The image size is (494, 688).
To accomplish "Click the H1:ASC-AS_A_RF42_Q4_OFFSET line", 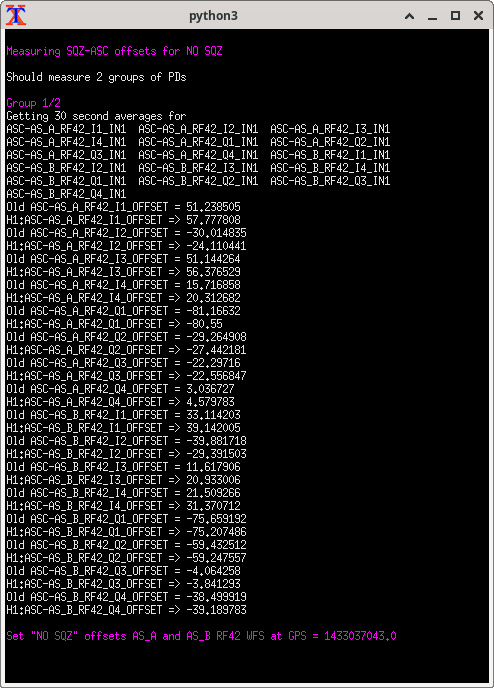I will pos(120,402).
